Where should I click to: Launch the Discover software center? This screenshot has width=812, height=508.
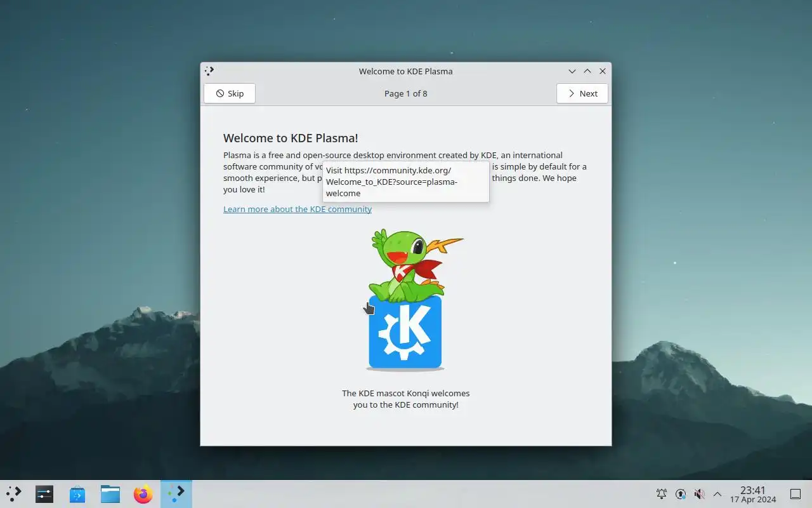click(77, 493)
